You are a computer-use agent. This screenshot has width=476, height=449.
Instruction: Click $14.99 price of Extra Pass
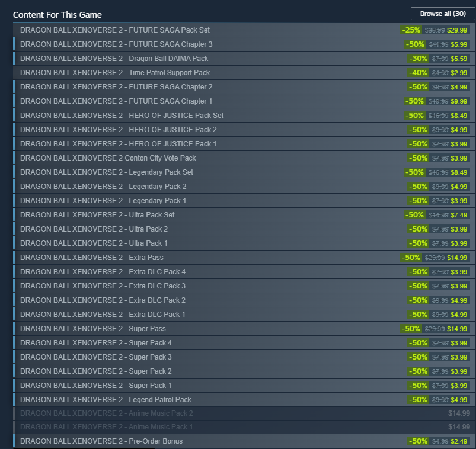tap(457, 258)
